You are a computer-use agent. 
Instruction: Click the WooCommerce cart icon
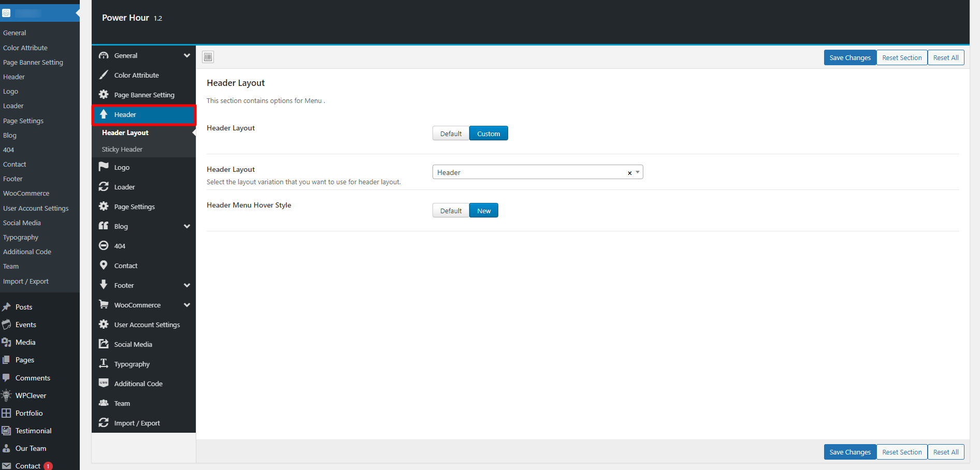point(104,304)
